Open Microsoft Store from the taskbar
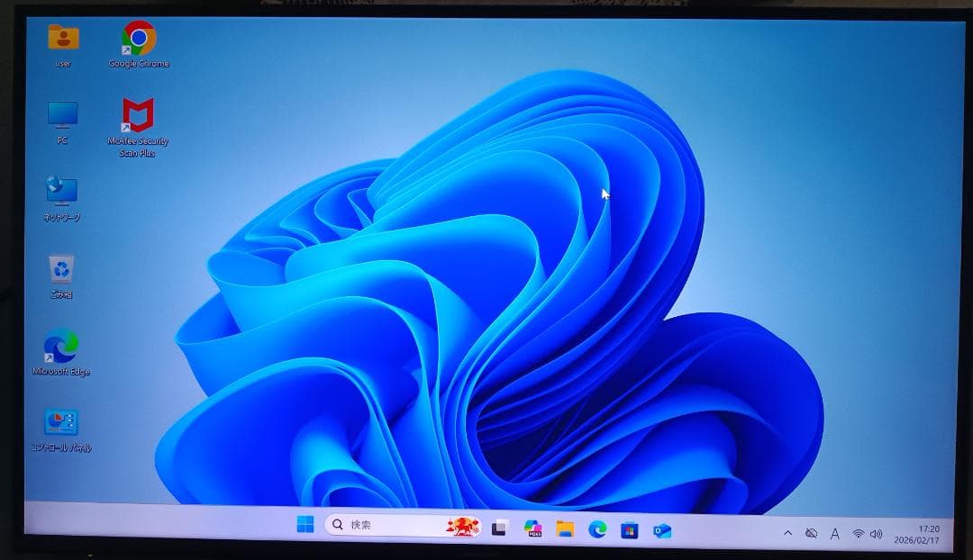The height and width of the screenshot is (560, 973). pyautogui.click(x=629, y=531)
